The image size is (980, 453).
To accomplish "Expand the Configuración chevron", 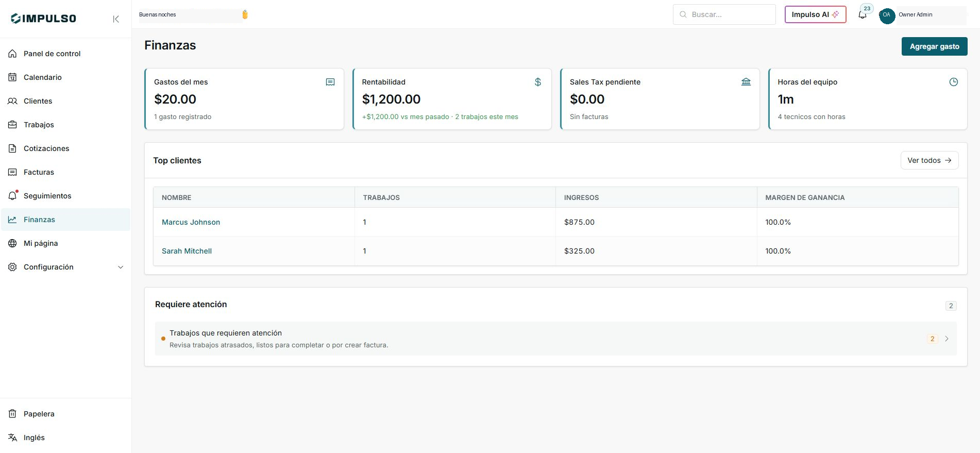I will 121,267.
